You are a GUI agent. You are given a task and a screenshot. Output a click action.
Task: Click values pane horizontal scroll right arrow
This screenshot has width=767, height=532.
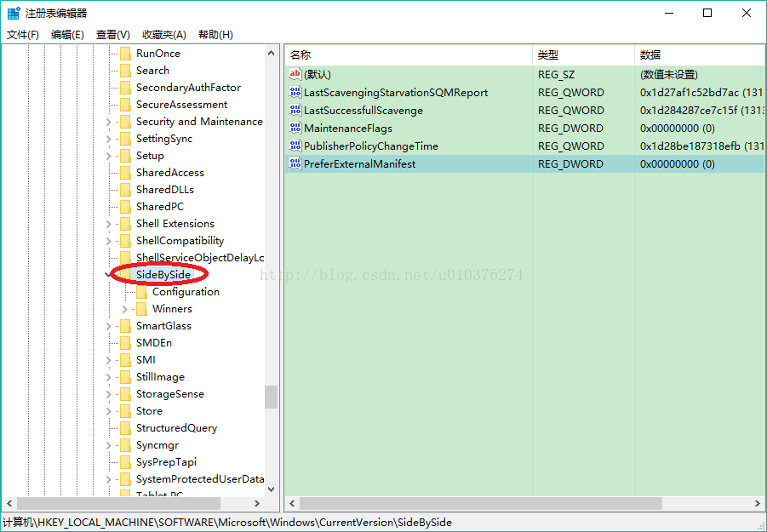pos(758,503)
